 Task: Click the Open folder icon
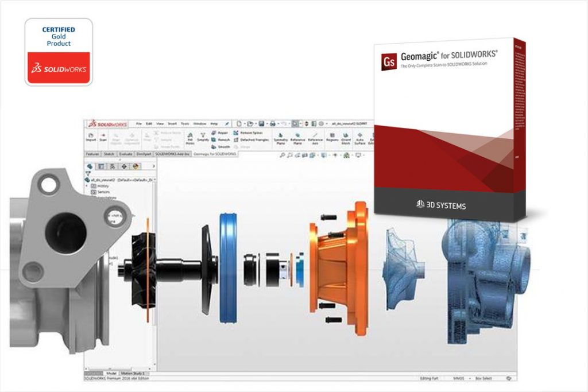pos(250,123)
